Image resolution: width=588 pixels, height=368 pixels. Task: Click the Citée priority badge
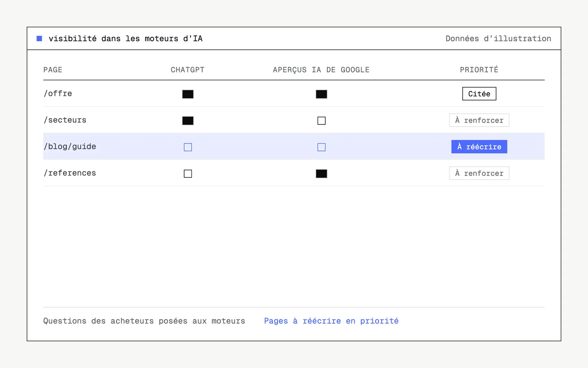coord(479,94)
